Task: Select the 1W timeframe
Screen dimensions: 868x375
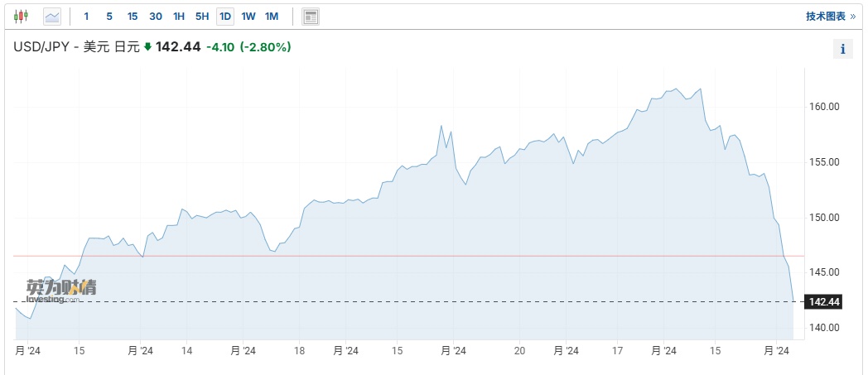Action: click(248, 16)
